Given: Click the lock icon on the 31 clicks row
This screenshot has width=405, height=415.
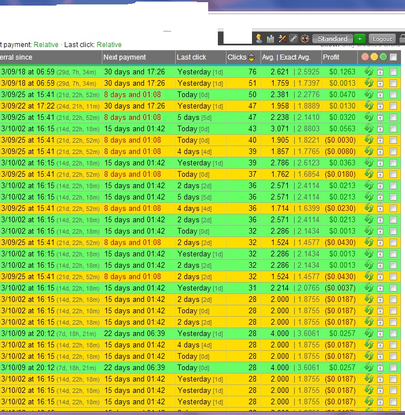Looking at the screenshot, I should point(380,288).
